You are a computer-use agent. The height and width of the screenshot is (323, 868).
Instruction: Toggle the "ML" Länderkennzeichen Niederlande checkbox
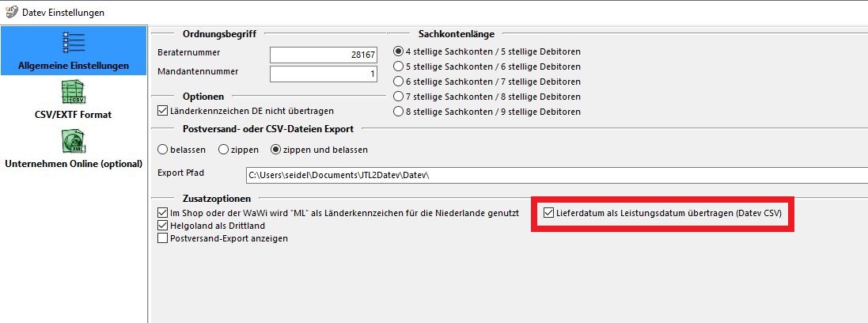pyautogui.click(x=162, y=213)
